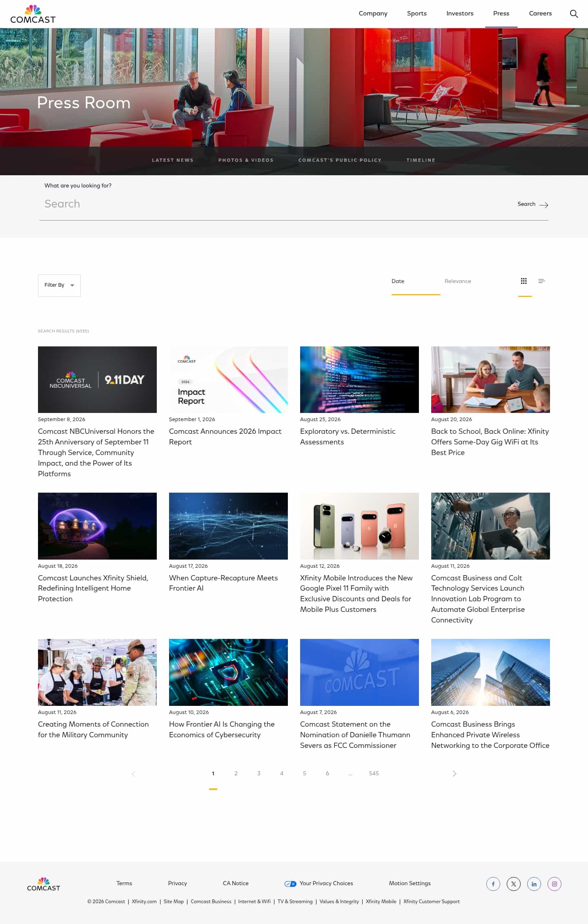This screenshot has width=588, height=924.
Task: Open the Google Pixel phones thumbnail
Action: (x=359, y=526)
